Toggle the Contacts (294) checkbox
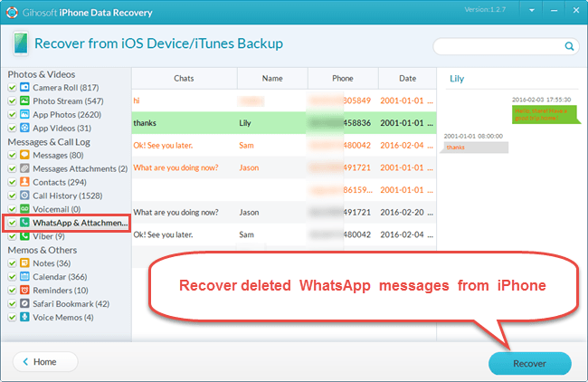 point(12,182)
